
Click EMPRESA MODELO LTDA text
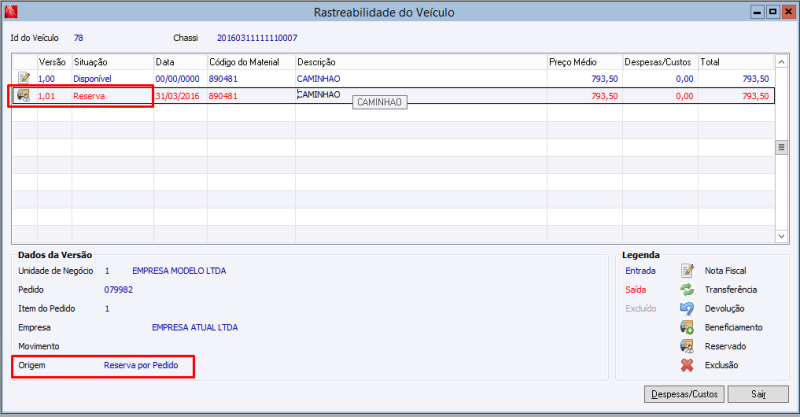pos(179,271)
